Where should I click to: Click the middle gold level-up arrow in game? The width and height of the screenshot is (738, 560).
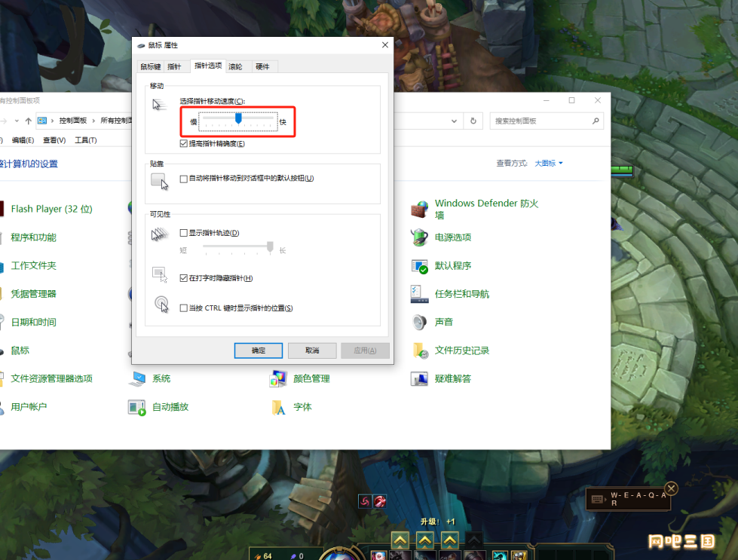pyautogui.click(x=425, y=540)
